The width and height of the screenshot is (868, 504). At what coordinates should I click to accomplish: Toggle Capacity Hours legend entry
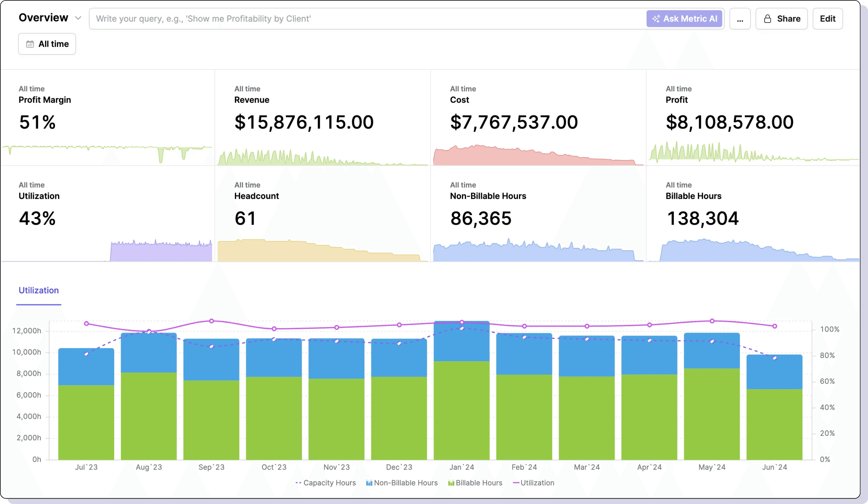(326, 483)
